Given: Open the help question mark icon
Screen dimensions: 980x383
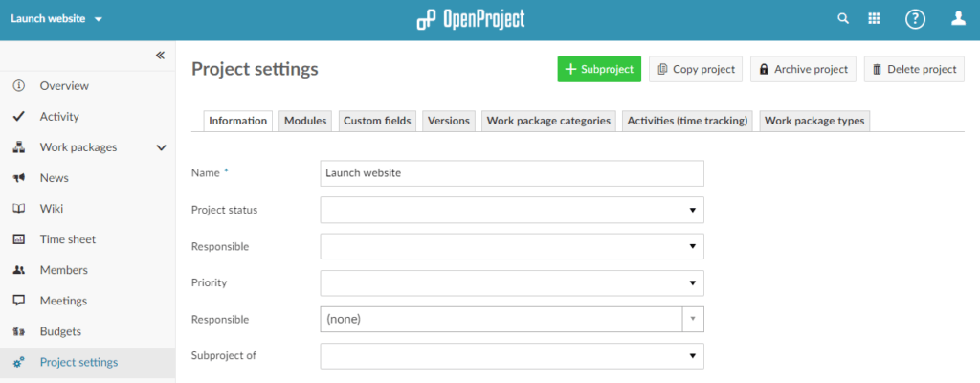Looking at the screenshot, I should point(915,19).
